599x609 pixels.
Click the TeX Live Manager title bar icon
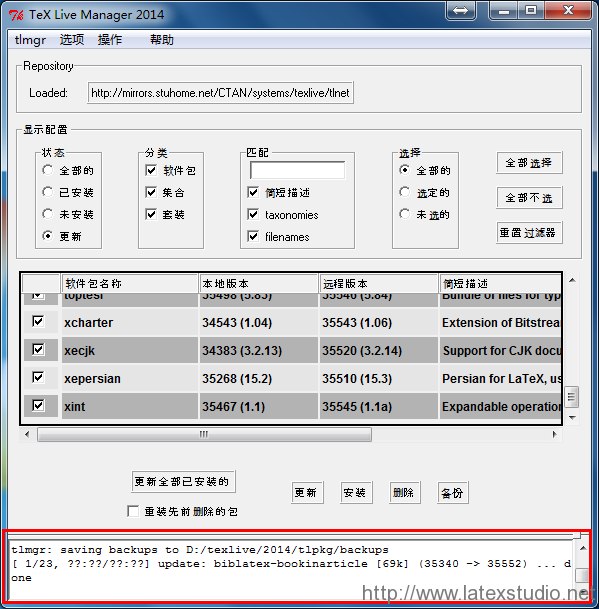point(16,15)
